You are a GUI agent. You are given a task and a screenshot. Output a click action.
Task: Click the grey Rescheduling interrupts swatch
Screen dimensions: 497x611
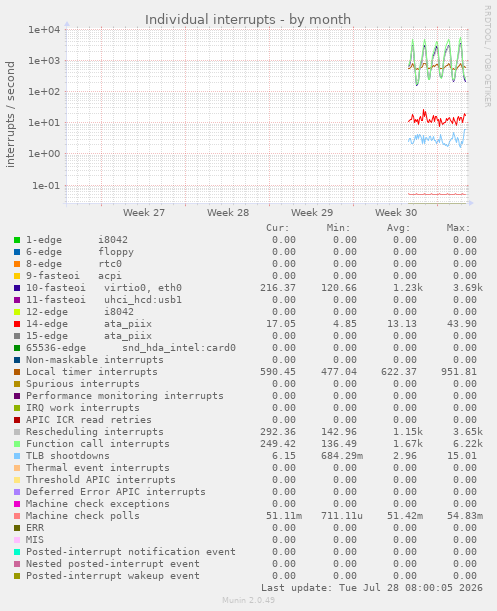(17, 432)
